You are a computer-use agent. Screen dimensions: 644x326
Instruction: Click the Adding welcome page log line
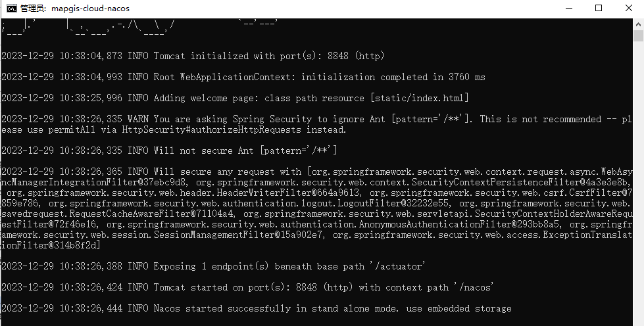pos(235,98)
